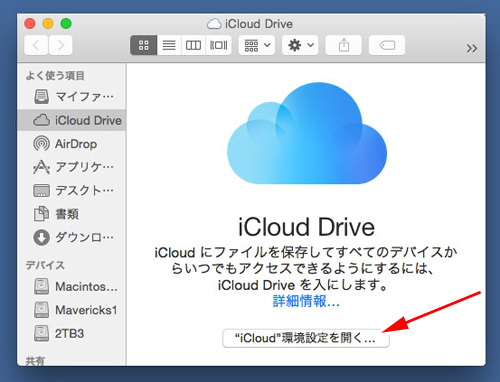Click the よく使う項目 sidebar heading
This screenshot has width=500, height=382.
tap(55, 76)
